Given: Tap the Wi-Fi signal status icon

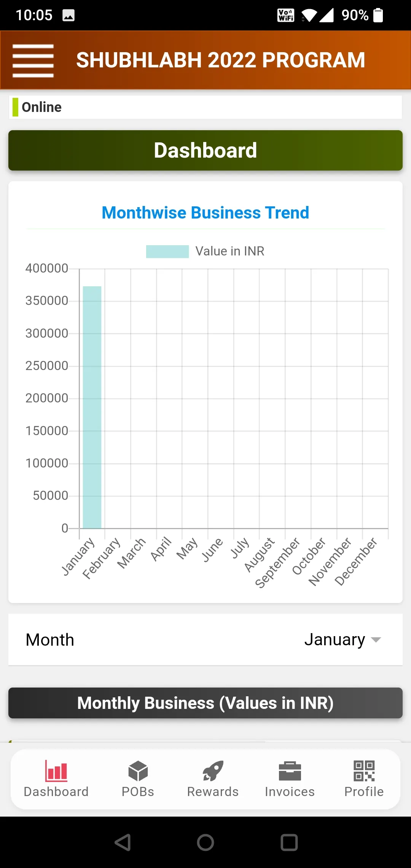Looking at the screenshot, I should click(309, 15).
